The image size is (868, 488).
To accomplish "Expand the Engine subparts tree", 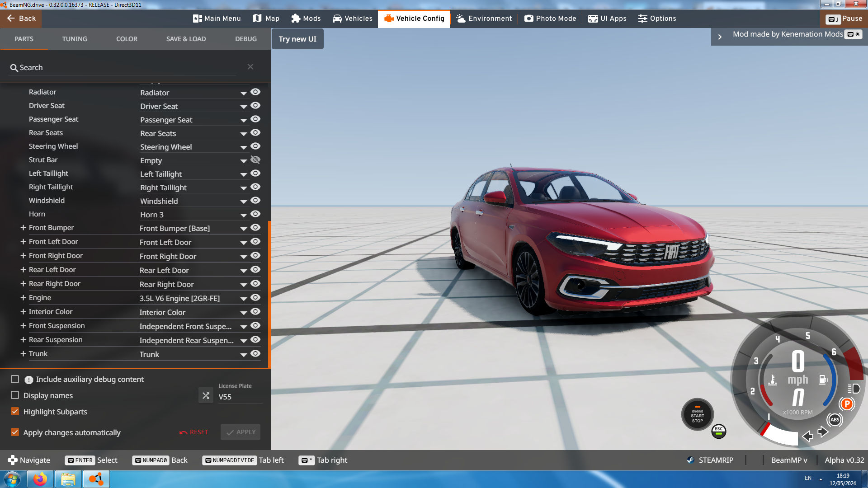I will pyautogui.click(x=23, y=298).
